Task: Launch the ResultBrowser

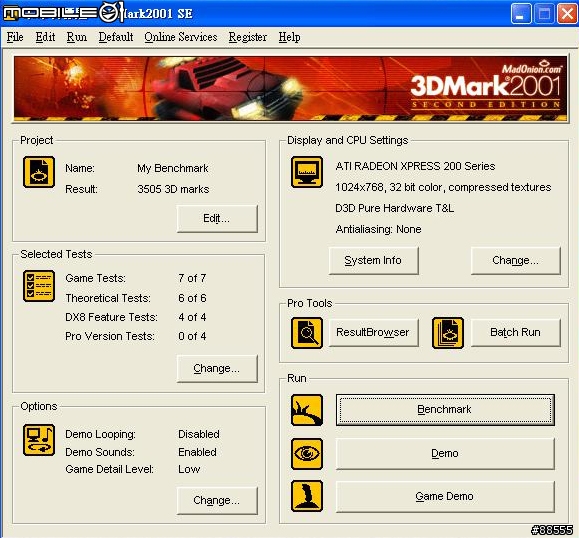Action: [x=373, y=333]
